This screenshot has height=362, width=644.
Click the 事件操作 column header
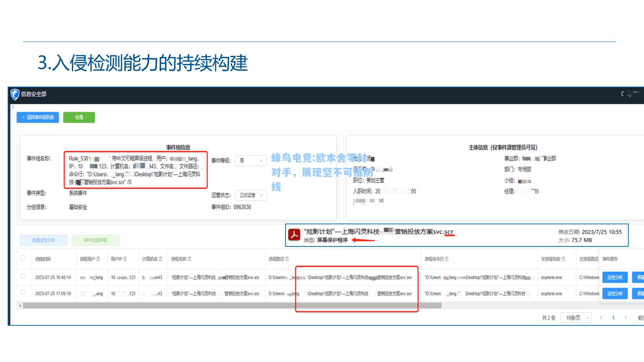(610, 259)
